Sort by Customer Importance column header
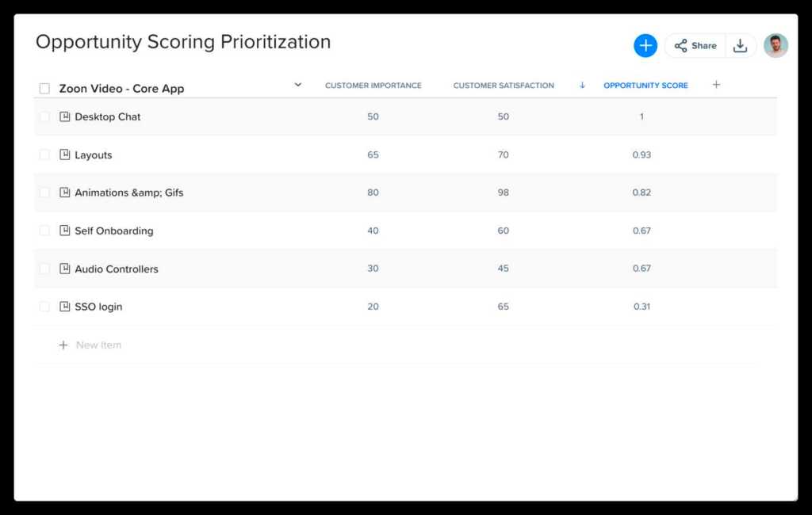 click(x=373, y=86)
